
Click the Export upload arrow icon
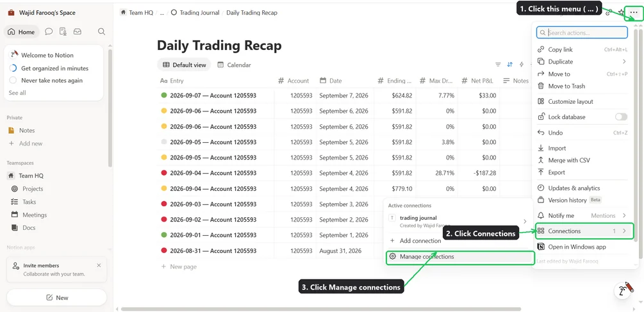click(541, 172)
